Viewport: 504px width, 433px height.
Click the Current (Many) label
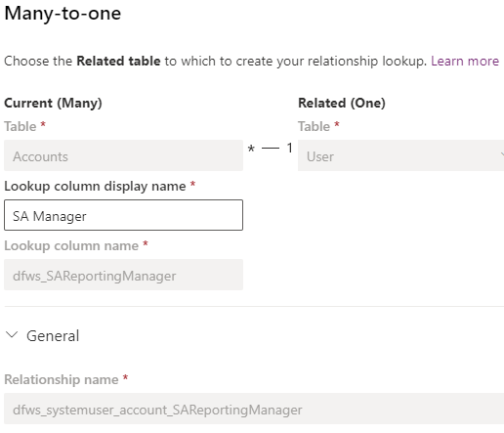tap(53, 103)
